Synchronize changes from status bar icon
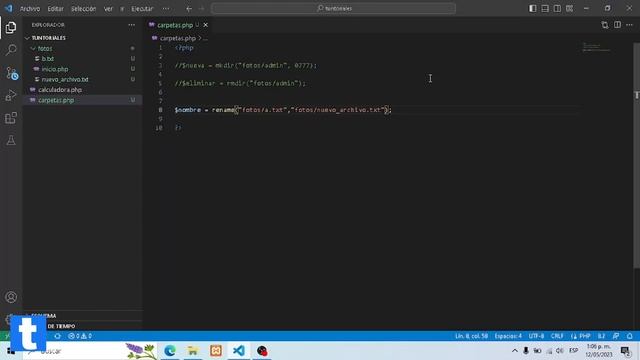Viewport: 640px width, 360px height. pos(58,336)
